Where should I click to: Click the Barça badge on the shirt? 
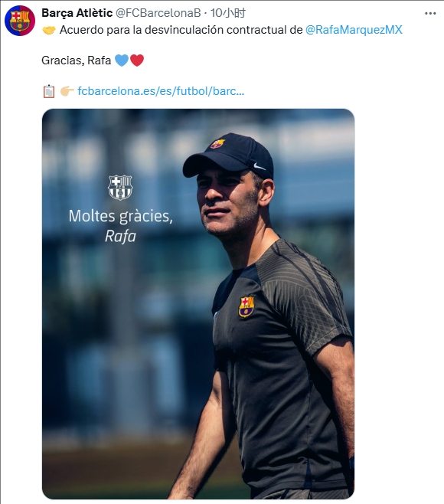pyautogui.click(x=246, y=306)
